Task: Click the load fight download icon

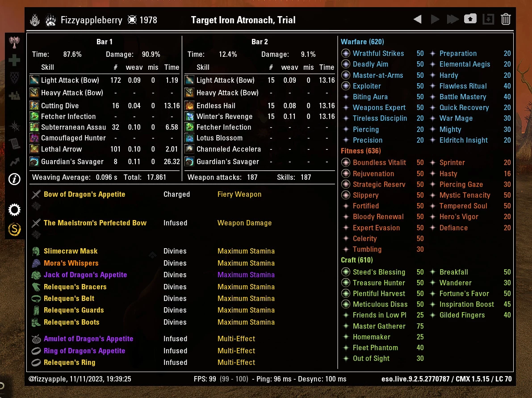Action: point(488,19)
